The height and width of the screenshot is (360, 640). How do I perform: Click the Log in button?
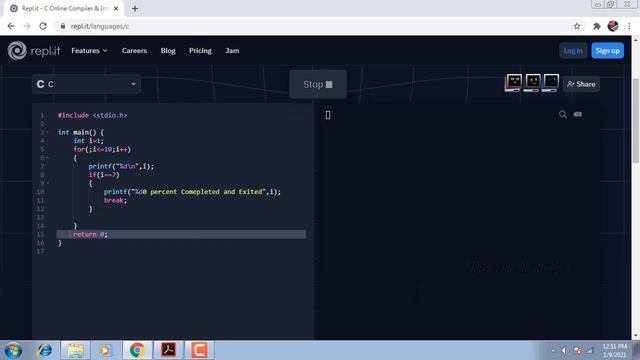[573, 51]
